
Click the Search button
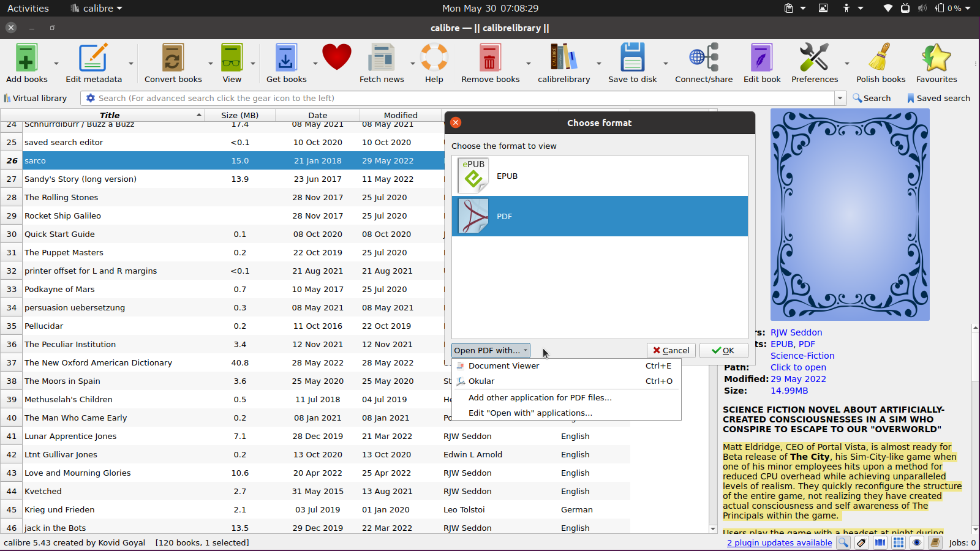click(872, 98)
